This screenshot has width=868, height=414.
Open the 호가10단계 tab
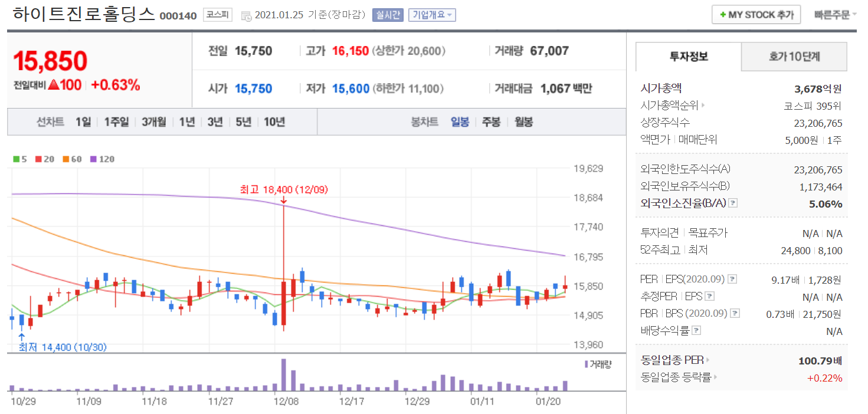(x=794, y=57)
